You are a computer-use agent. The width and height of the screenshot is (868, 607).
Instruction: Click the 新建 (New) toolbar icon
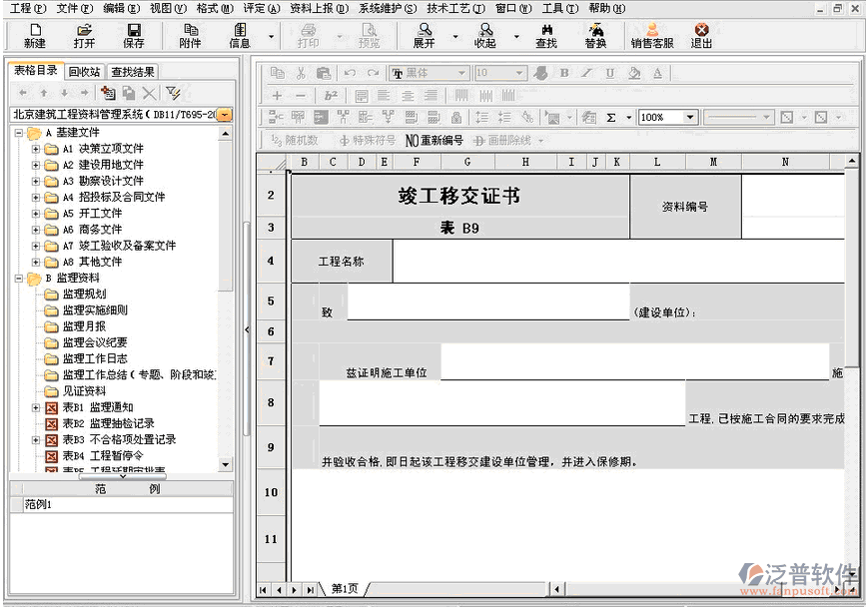click(34, 36)
